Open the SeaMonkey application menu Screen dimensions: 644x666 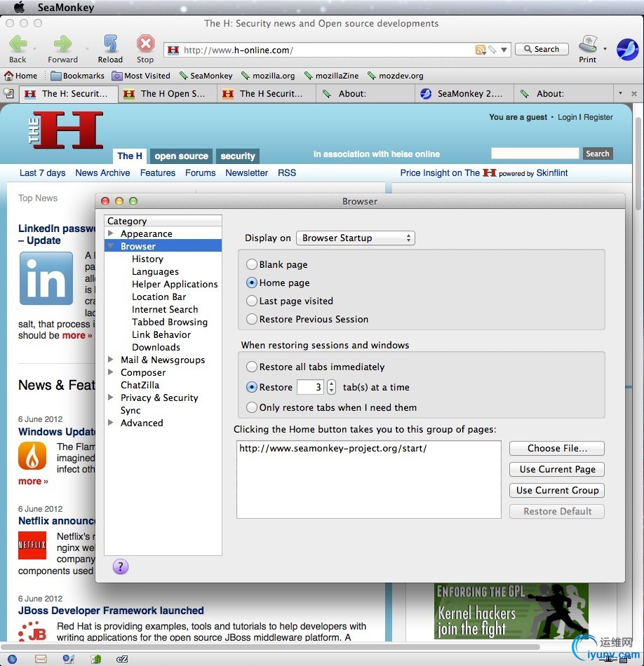click(x=66, y=7)
